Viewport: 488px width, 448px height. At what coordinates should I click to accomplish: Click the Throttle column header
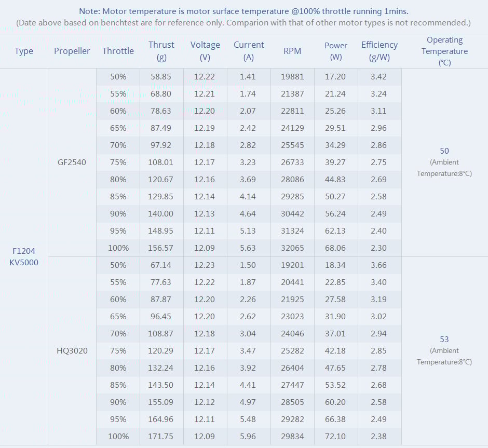click(118, 51)
